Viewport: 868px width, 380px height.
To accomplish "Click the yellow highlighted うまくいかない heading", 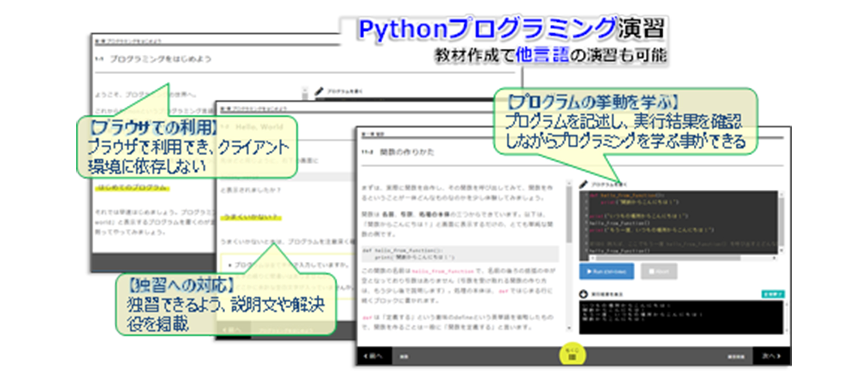I will coord(251,217).
